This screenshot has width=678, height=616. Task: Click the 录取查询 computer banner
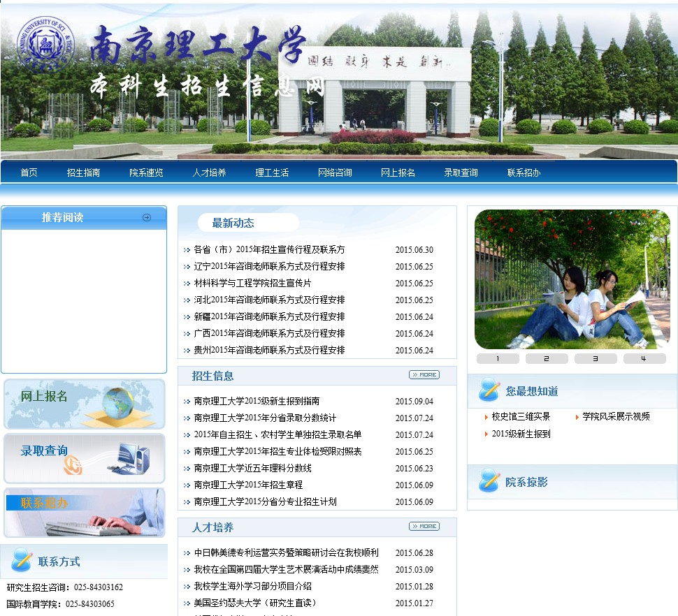click(85, 458)
